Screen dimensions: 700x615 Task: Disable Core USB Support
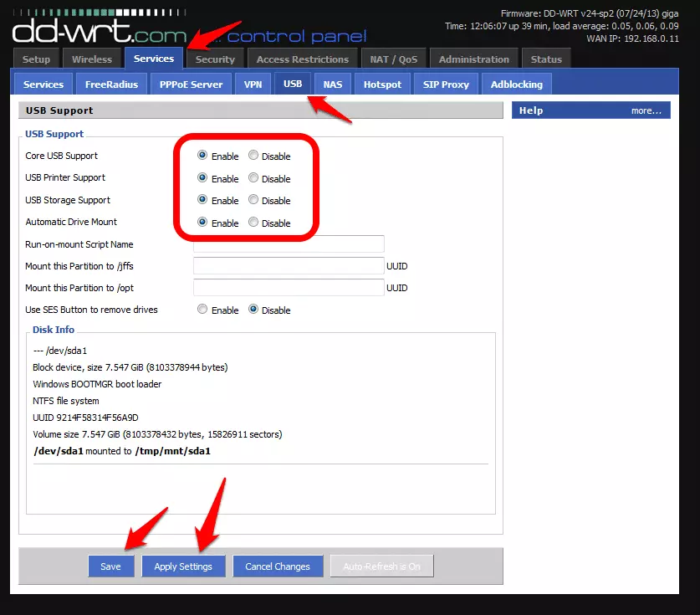pos(253,156)
